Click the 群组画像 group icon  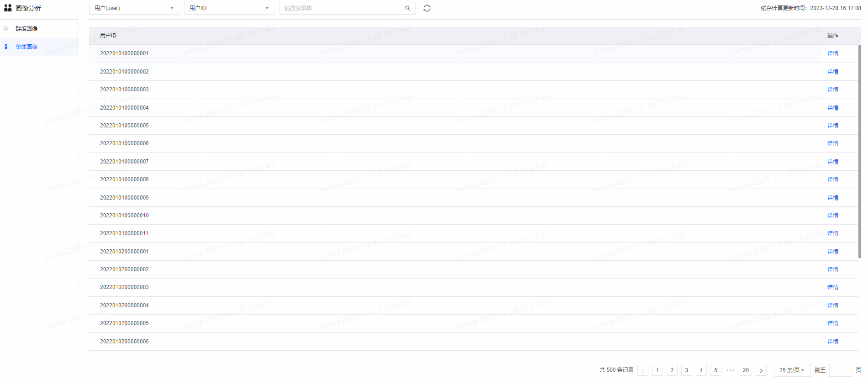coord(6,28)
